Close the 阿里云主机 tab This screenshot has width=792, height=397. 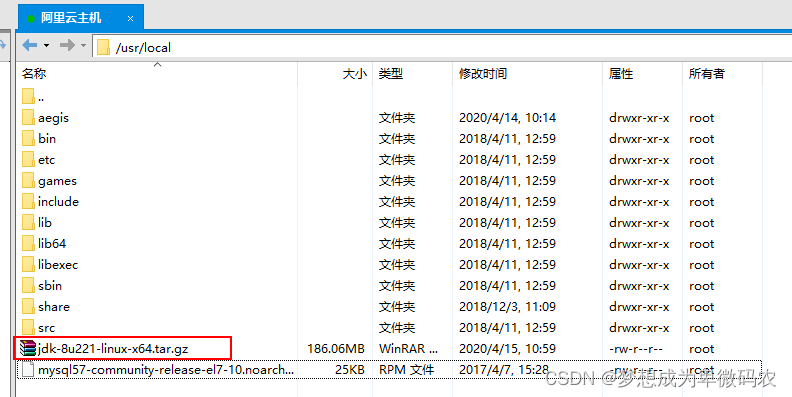130,19
